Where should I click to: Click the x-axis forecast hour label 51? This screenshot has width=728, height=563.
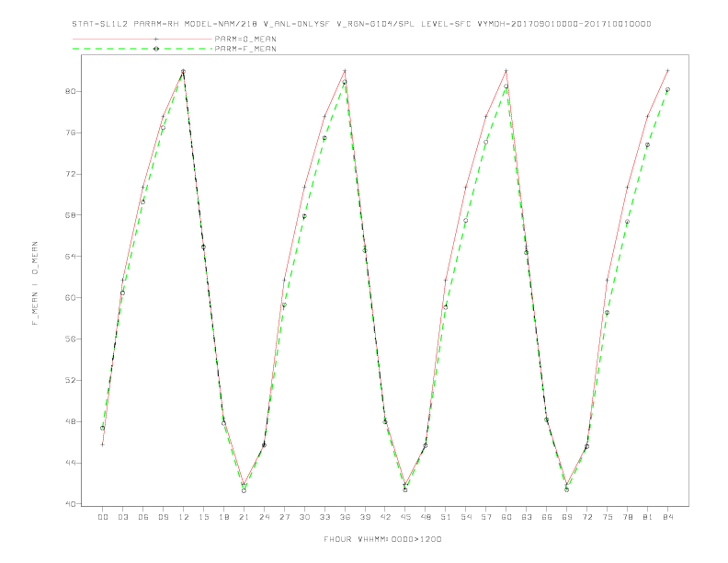coord(446,517)
